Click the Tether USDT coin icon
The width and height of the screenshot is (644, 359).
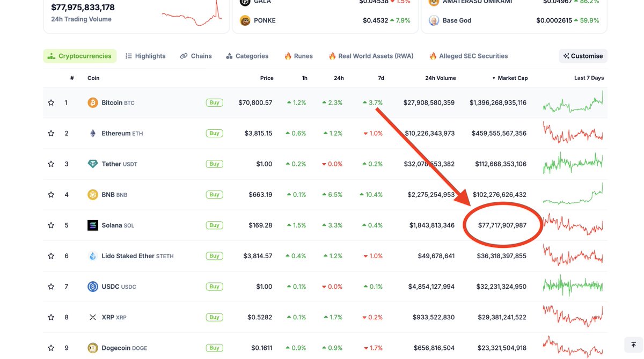[91, 164]
